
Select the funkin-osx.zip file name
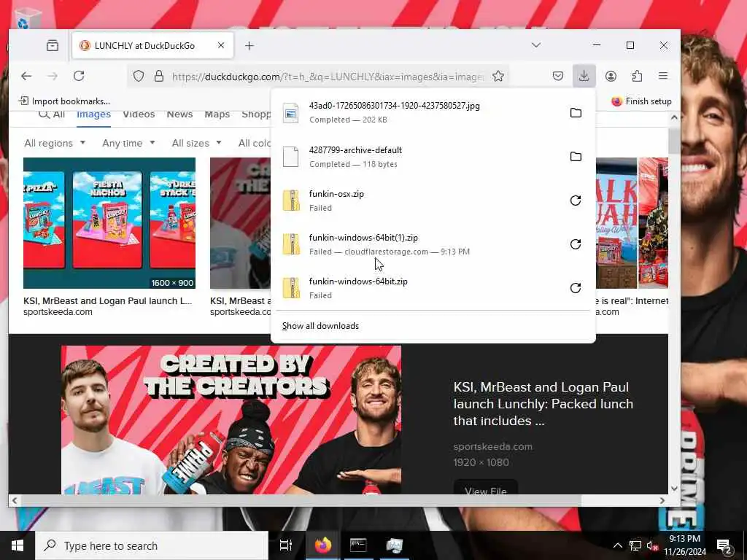click(336, 194)
